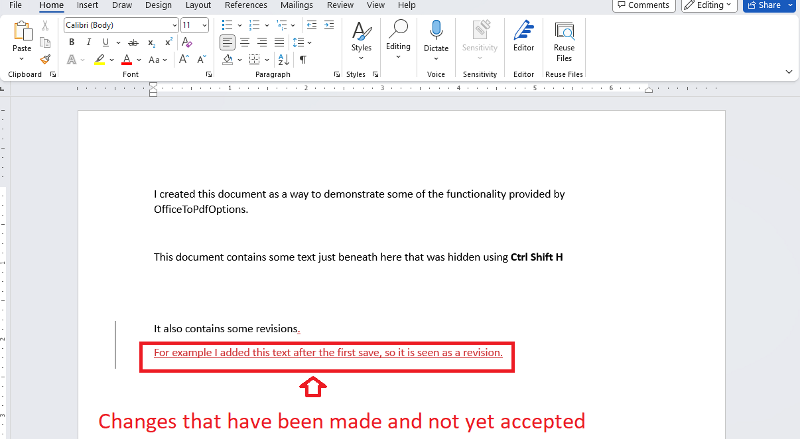The height and width of the screenshot is (439, 800).
Task: Clear all formatting icon
Action: coord(187,42)
